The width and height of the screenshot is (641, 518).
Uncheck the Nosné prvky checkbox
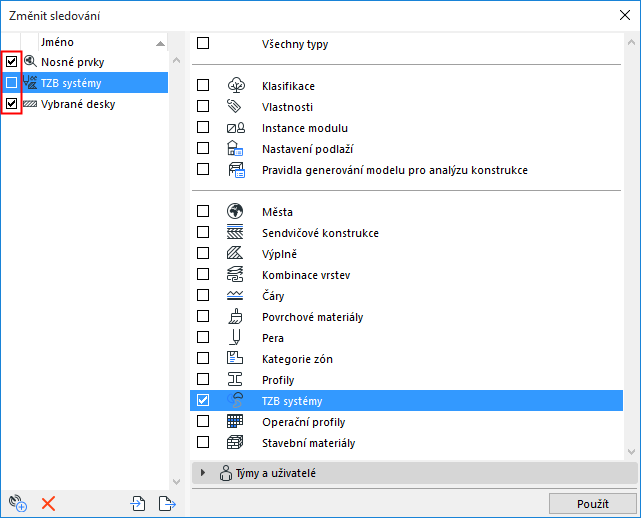[x=11, y=61]
